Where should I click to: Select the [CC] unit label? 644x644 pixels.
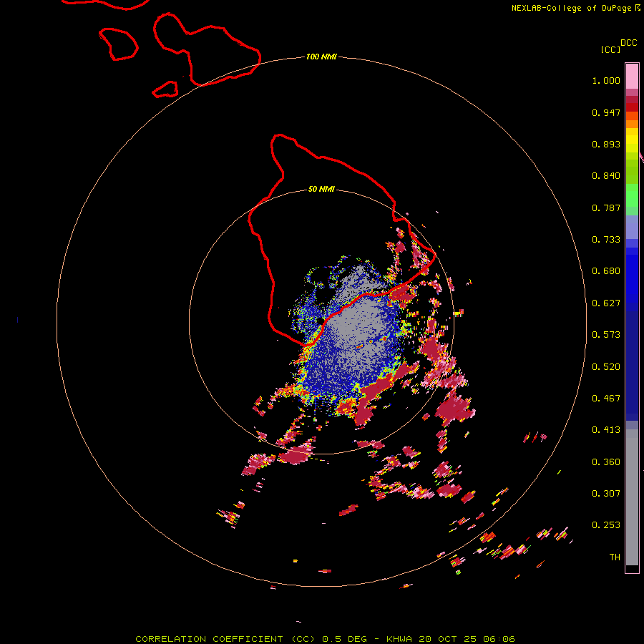pyautogui.click(x=610, y=49)
